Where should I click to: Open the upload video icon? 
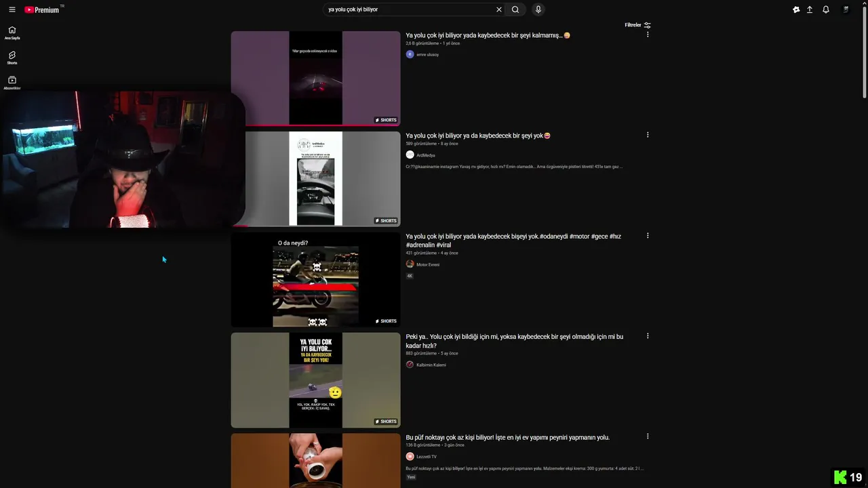pos(810,9)
